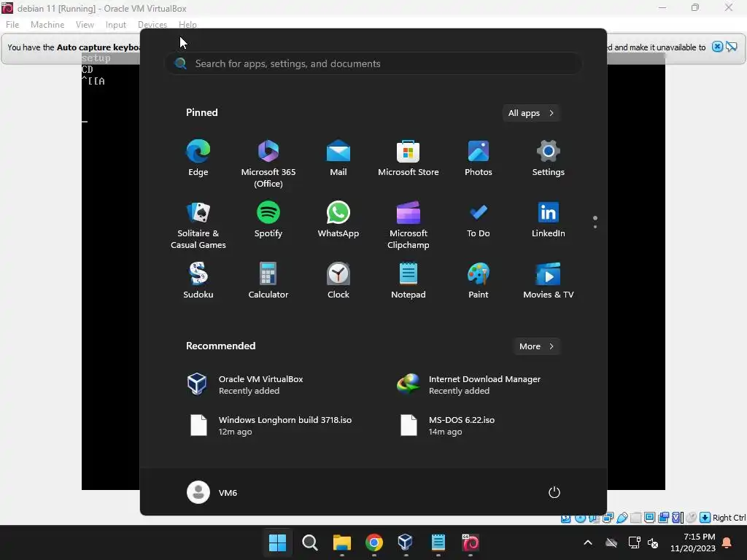The height and width of the screenshot is (560, 747).
Task: Show hidden system tray icons
Action: point(588,542)
